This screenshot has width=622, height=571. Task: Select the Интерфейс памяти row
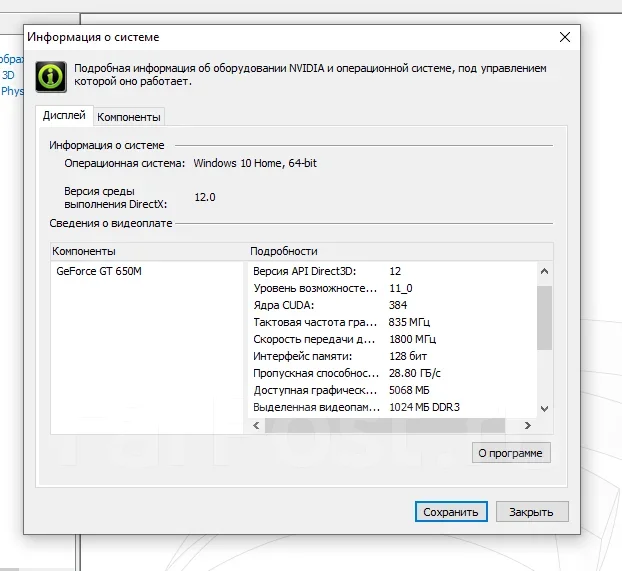pos(393,356)
